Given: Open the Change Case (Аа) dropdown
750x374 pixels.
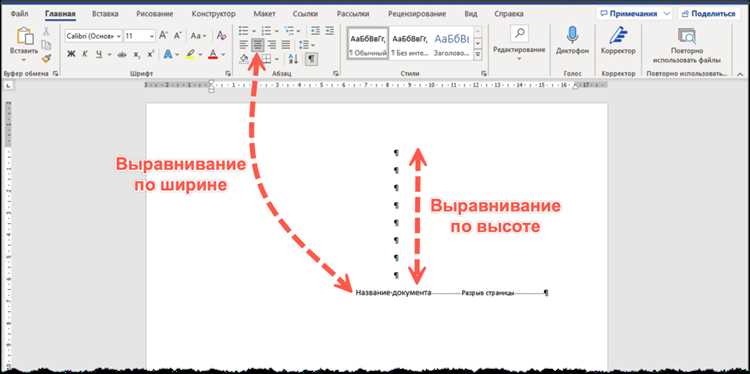Looking at the screenshot, I should 198,35.
